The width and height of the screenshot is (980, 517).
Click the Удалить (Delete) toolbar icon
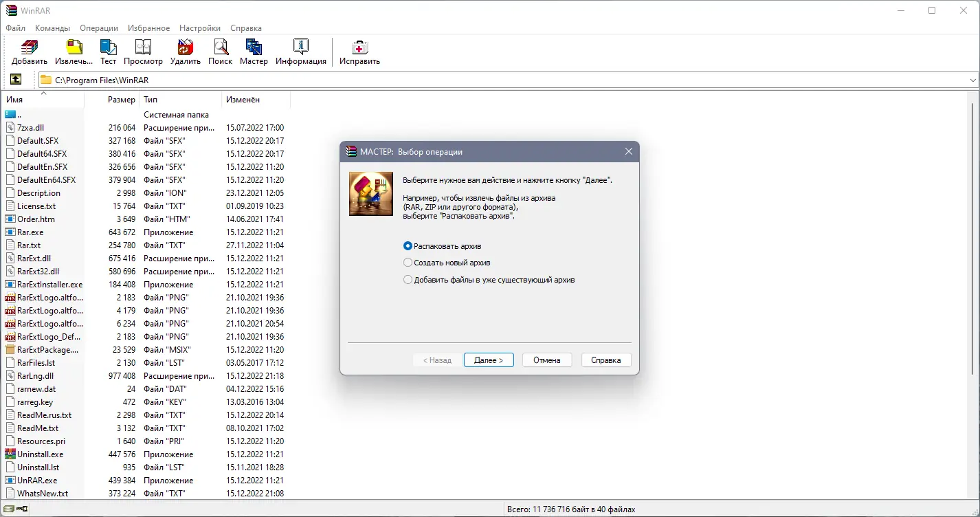(186, 47)
